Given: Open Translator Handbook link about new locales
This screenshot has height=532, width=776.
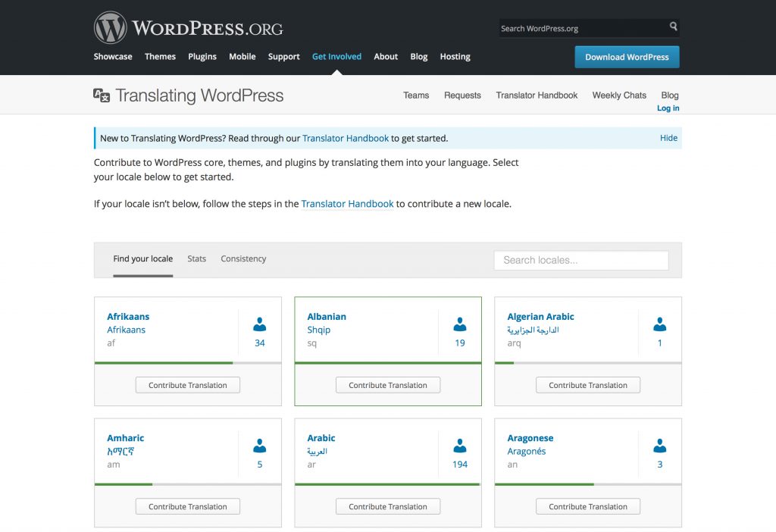Looking at the screenshot, I should point(347,203).
